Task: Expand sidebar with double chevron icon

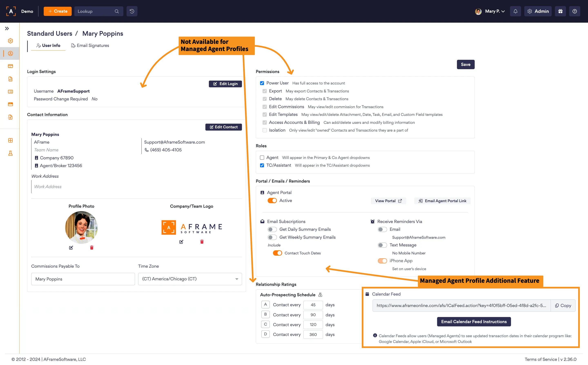Action: tap(7, 29)
